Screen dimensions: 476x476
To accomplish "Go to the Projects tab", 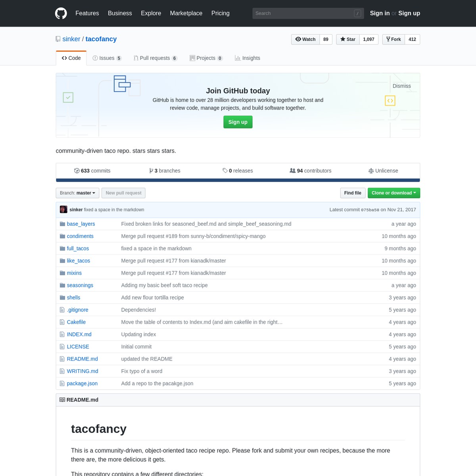I will tap(206, 58).
